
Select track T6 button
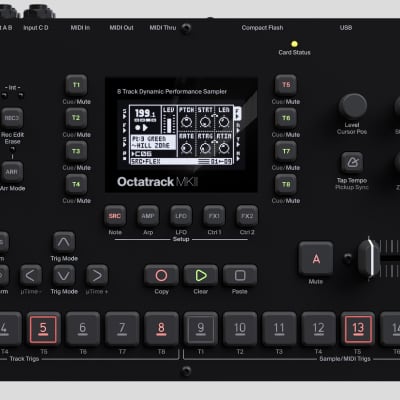click(286, 118)
